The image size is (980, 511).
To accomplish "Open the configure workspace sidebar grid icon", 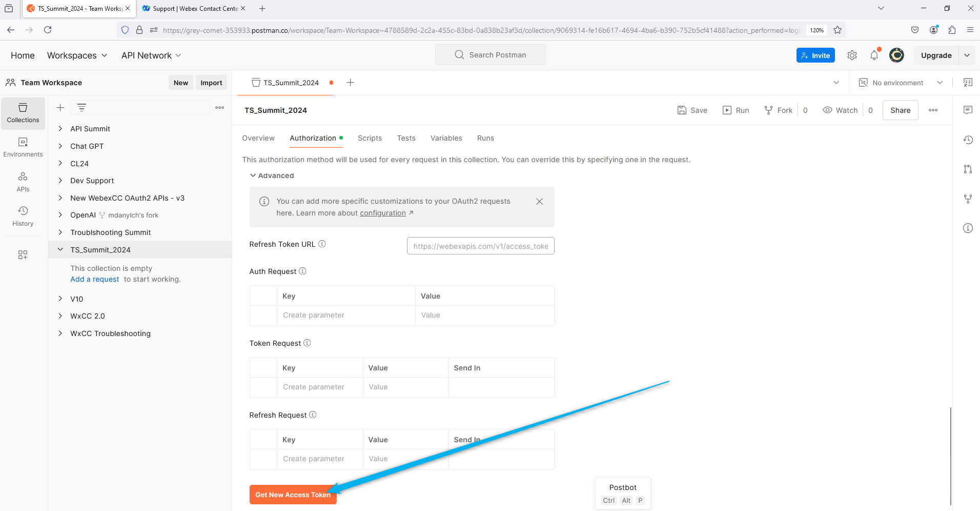I will 23,255.
